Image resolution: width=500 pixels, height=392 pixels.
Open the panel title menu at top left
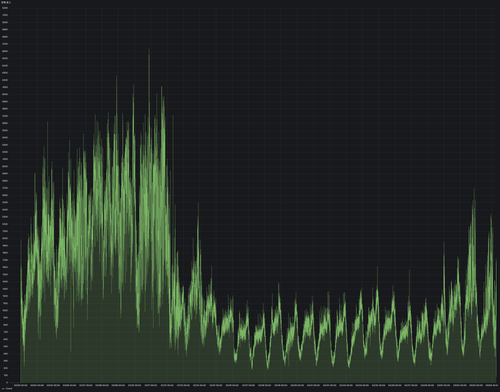coord(6,2)
